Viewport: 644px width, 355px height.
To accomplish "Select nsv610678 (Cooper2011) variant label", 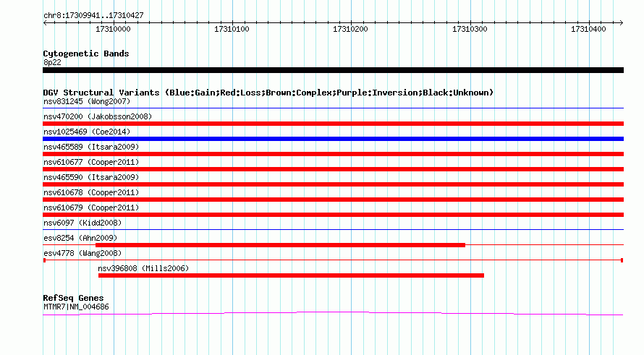I will tap(91, 192).
